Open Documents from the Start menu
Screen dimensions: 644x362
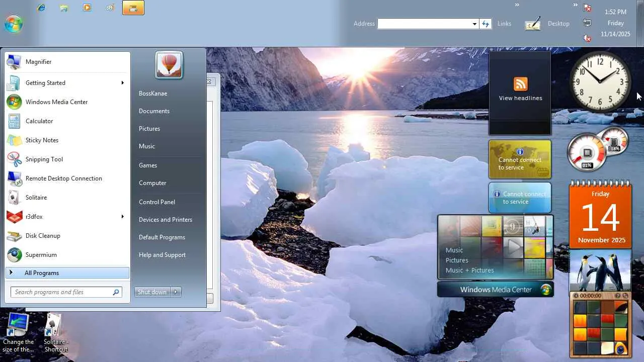pyautogui.click(x=154, y=111)
